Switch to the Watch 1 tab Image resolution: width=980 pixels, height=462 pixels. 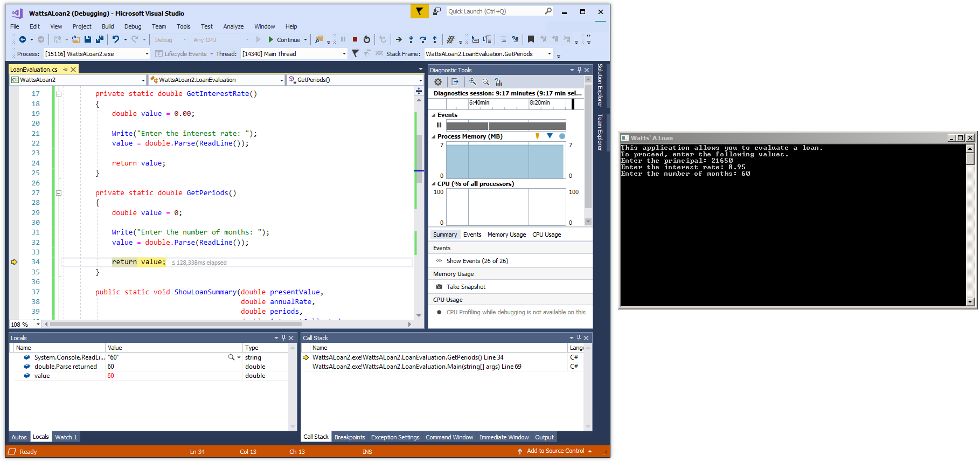(66, 437)
